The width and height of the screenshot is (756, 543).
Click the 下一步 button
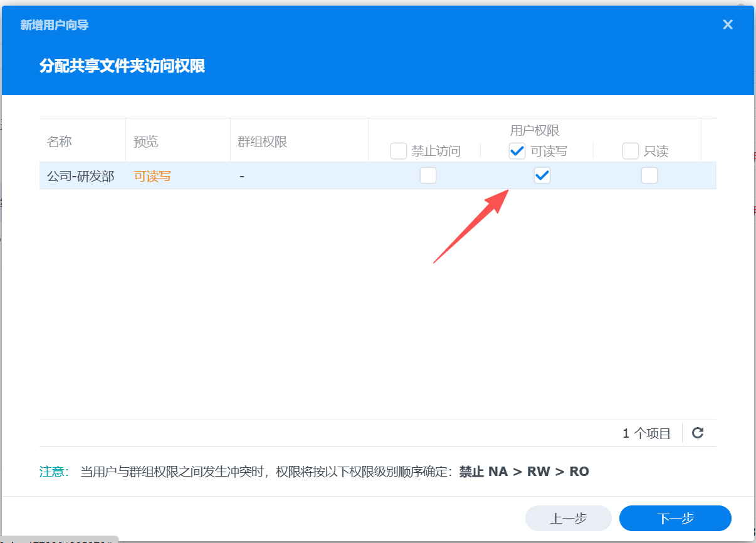coord(675,518)
